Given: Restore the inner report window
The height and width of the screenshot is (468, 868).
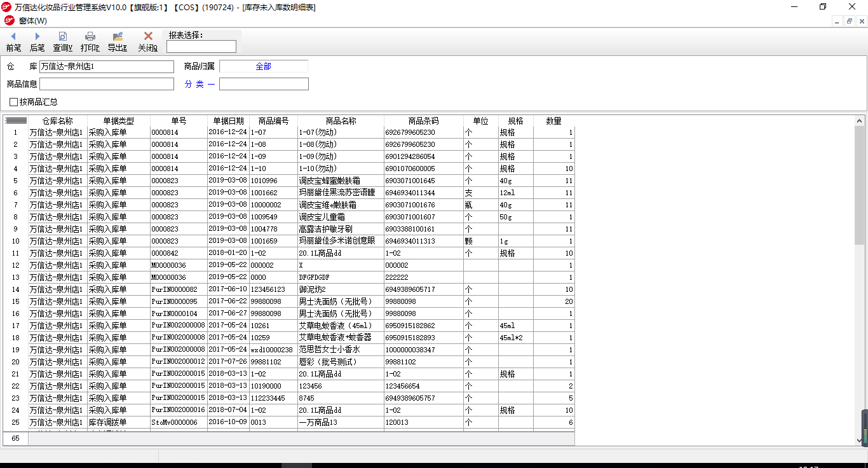Looking at the screenshot, I should click(850, 21).
